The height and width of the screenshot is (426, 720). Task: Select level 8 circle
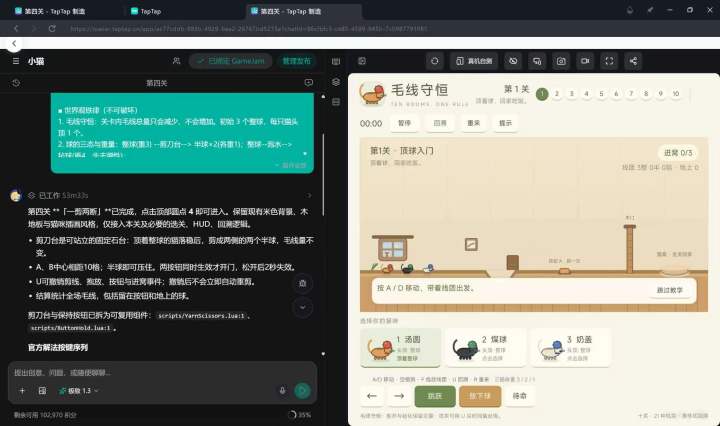[x=646, y=94]
